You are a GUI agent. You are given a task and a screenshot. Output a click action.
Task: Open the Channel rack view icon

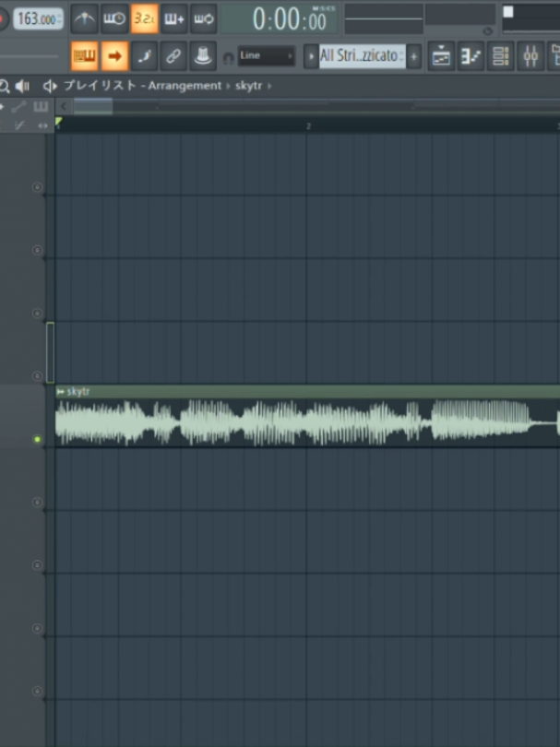500,56
